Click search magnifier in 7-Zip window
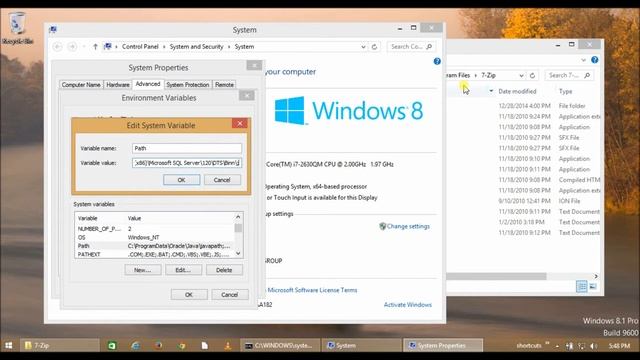Screen dimensions: 640x360 click(587, 76)
